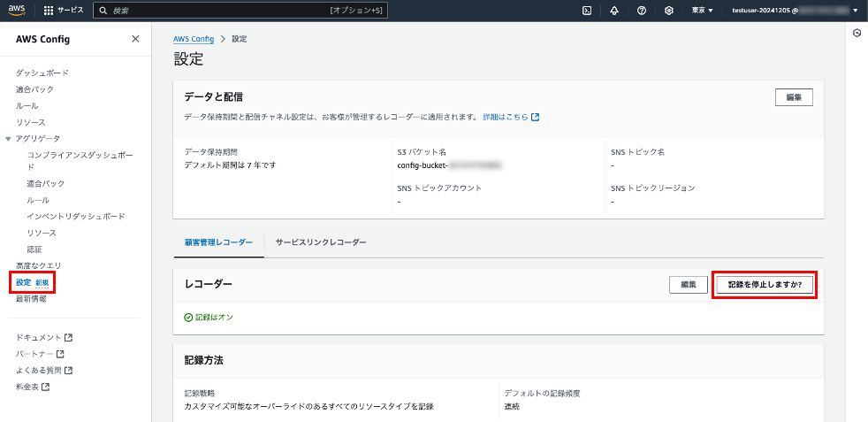
Task: Click the 連続 frequency value
Action: point(512,407)
